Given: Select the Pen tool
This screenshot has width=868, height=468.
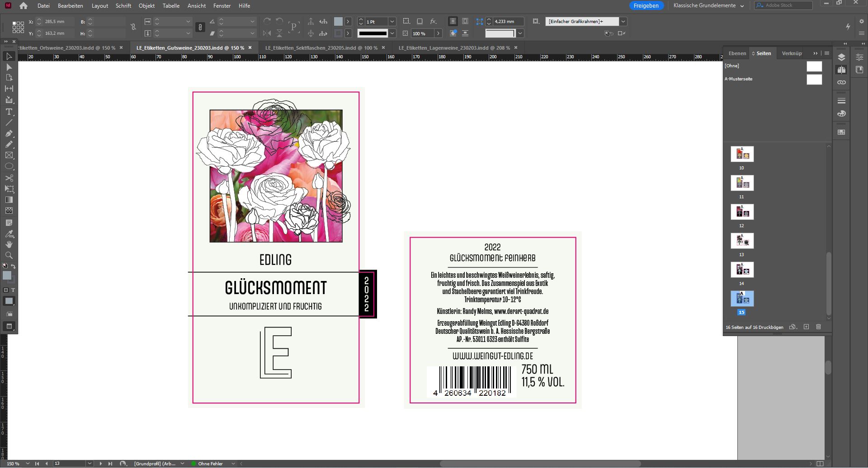Looking at the screenshot, I should pos(9,134).
